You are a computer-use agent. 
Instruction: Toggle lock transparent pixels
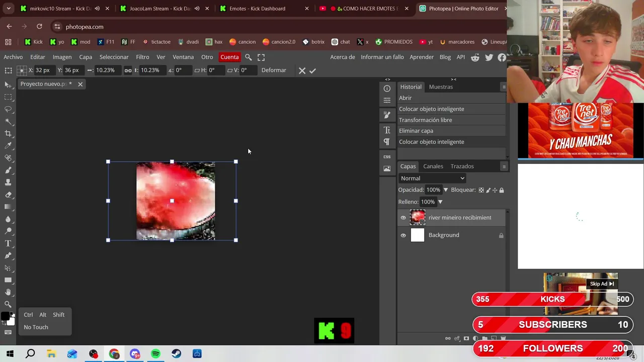tap(481, 190)
